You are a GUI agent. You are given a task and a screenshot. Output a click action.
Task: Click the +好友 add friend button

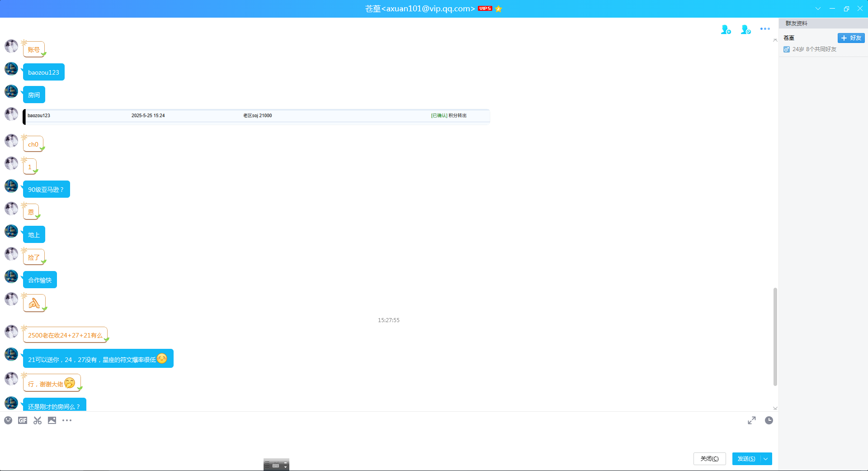click(x=851, y=38)
